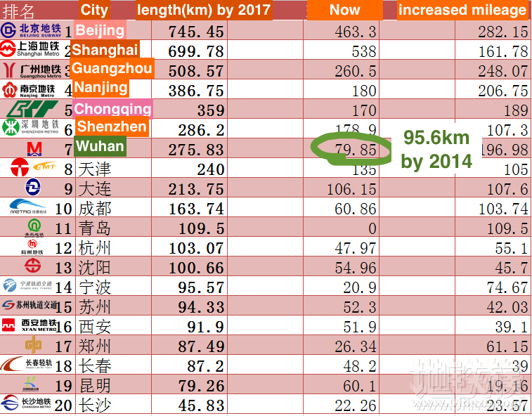The height and width of the screenshot is (416, 532).
Task: Click the Shenzhen city label
Action: 112,126
